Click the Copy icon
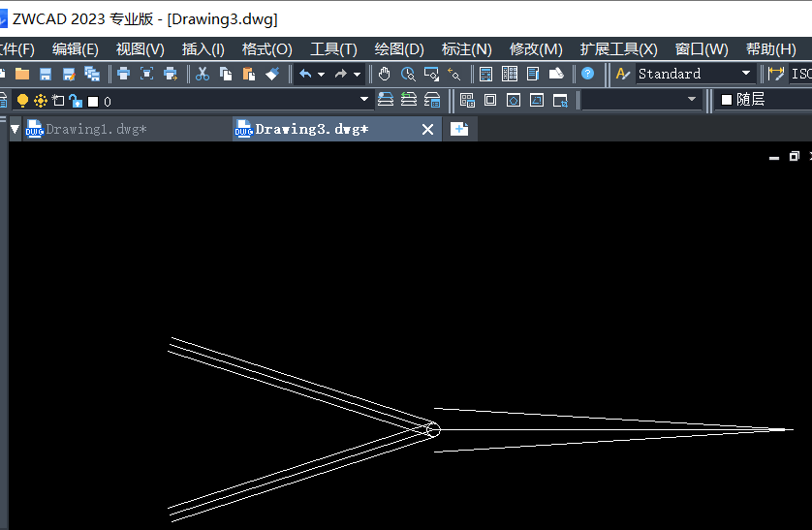This screenshot has width=812, height=530. 226,74
